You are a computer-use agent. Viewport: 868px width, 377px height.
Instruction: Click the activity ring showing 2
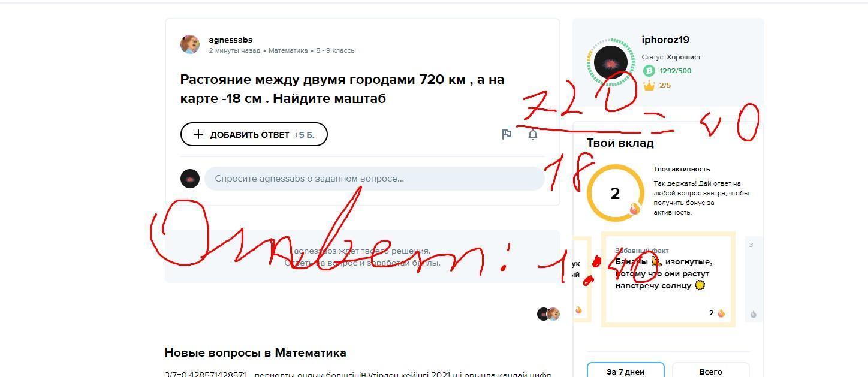tap(615, 194)
